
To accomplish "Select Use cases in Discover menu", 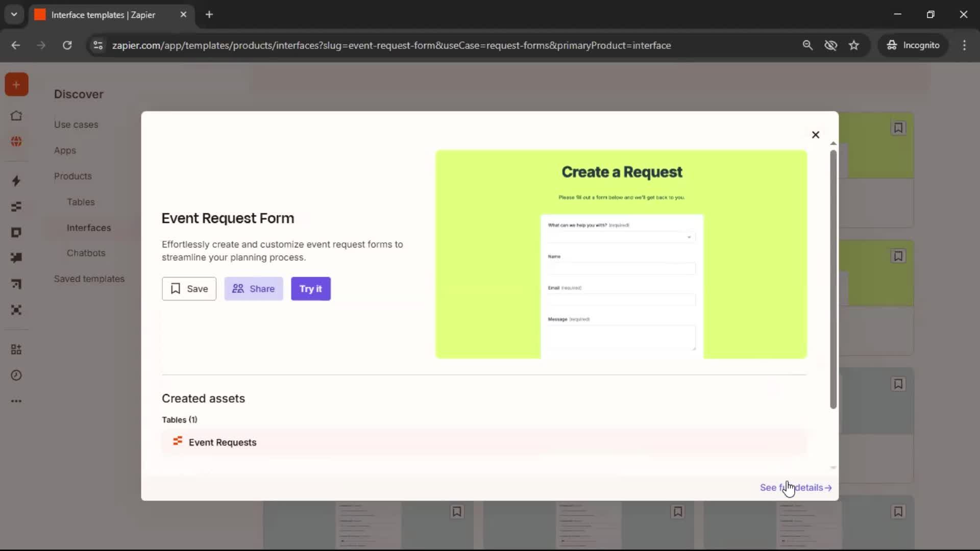I will click(76, 124).
